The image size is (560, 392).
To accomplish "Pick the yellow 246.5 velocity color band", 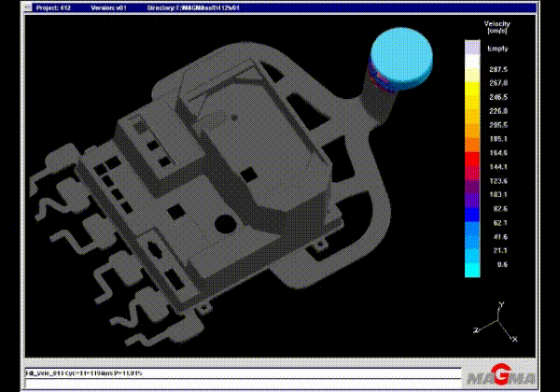I will click(472, 97).
